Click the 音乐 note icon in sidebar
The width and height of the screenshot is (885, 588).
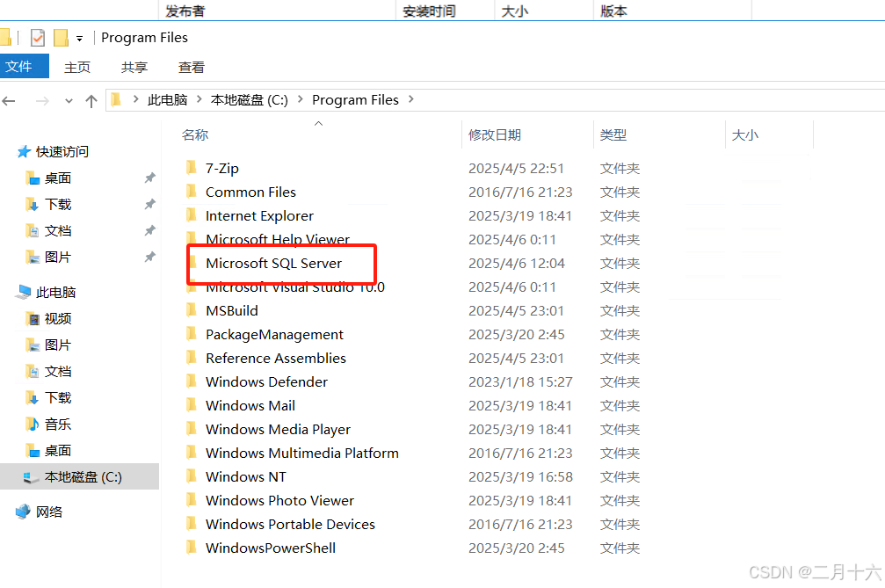pos(33,425)
